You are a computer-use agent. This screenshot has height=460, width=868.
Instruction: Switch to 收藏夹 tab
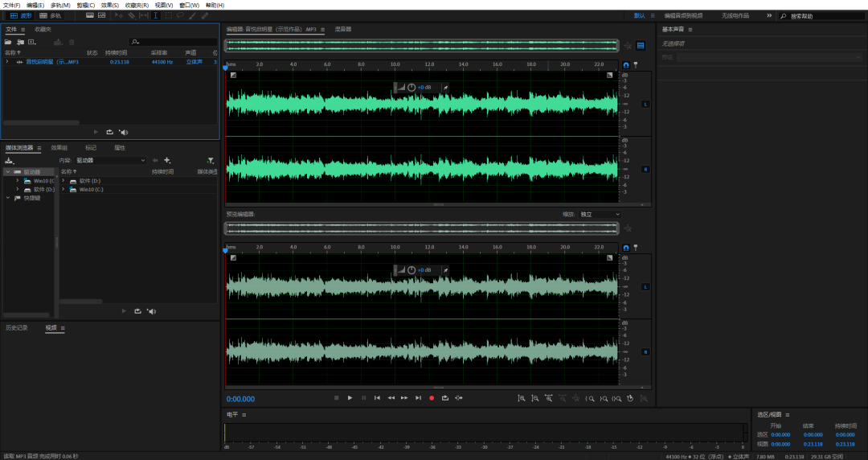point(43,30)
